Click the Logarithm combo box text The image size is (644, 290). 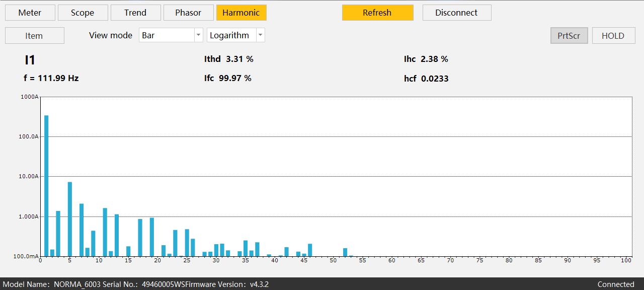point(229,35)
